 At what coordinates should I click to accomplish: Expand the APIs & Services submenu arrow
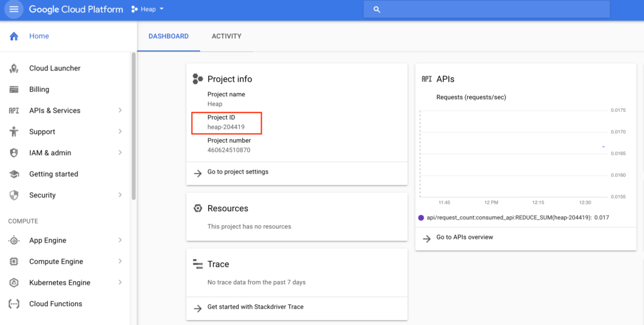pyautogui.click(x=119, y=111)
